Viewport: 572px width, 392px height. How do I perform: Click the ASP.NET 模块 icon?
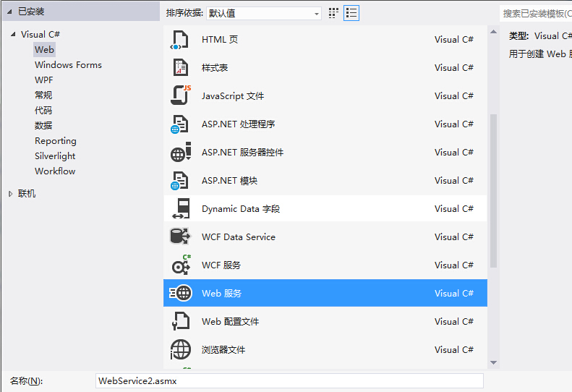[179, 181]
